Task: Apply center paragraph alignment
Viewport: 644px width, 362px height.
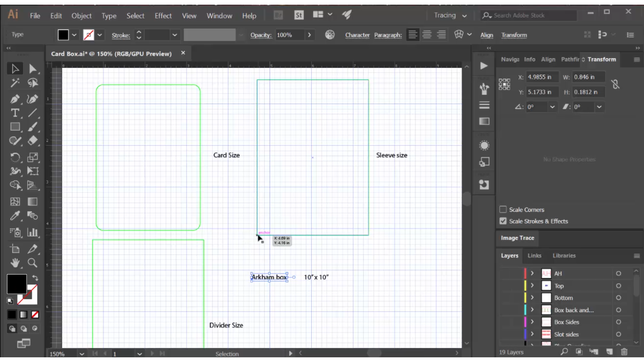Action: [427, 35]
